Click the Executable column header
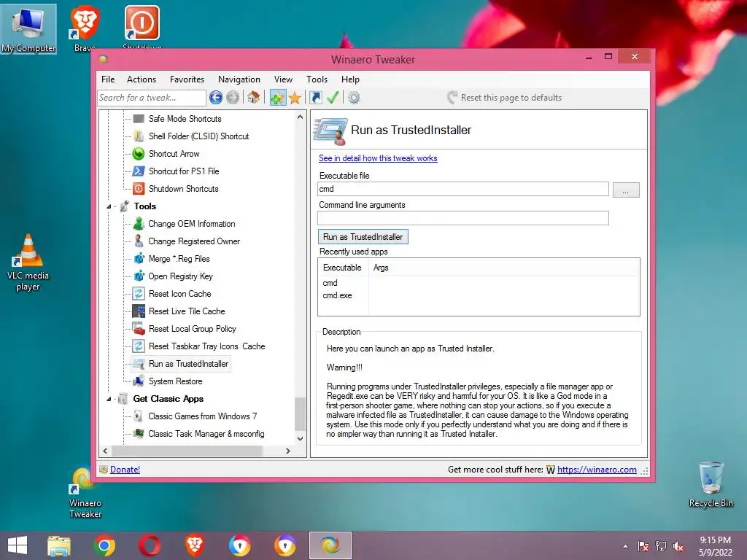The height and width of the screenshot is (560, 747). [343, 268]
